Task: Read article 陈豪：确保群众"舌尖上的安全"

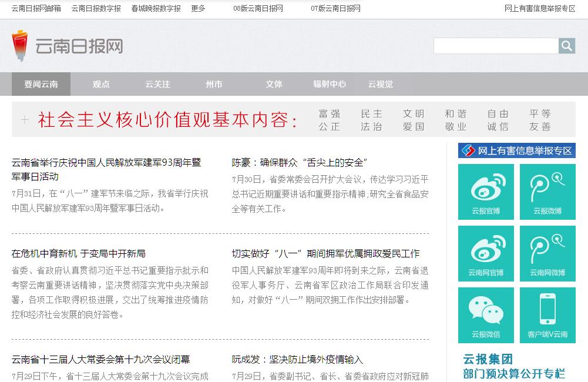Action: tap(299, 162)
